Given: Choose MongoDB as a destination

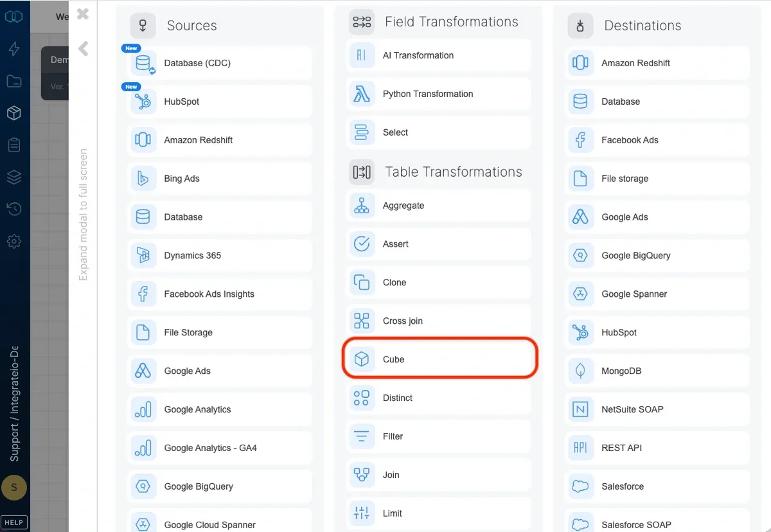Looking at the screenshot, I should pyautogui.click(x=655, y=371).
